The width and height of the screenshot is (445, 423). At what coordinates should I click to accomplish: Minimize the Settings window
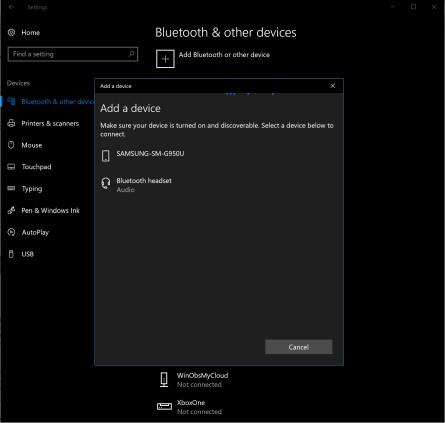(x=393, y=7)
